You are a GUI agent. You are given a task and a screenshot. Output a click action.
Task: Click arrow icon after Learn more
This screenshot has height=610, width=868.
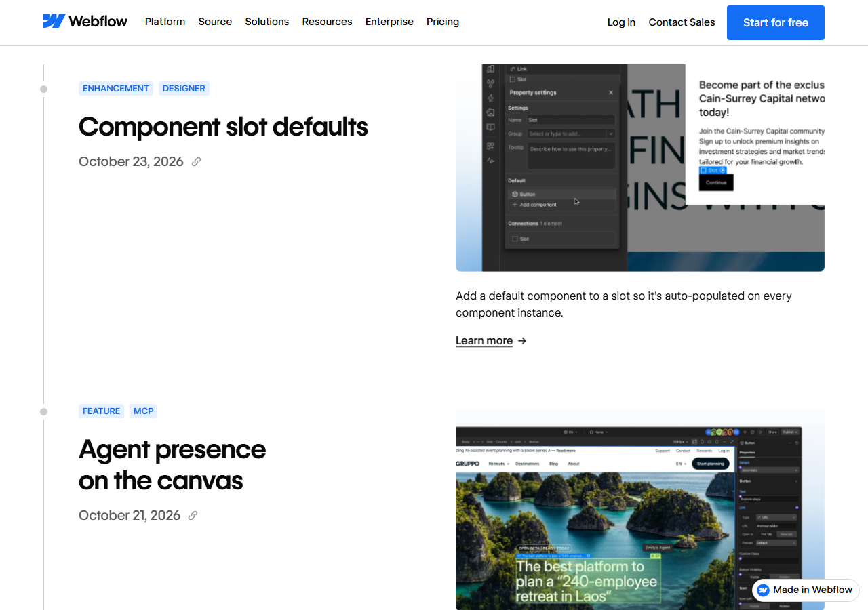pyautogui.click(x=522, y=341)
